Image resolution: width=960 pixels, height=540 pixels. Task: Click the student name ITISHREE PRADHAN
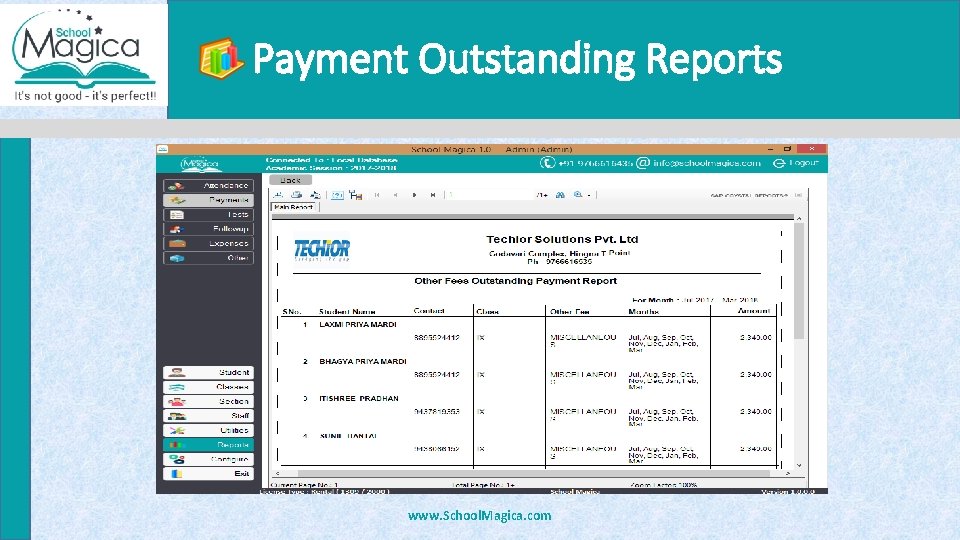pos(359,399)
